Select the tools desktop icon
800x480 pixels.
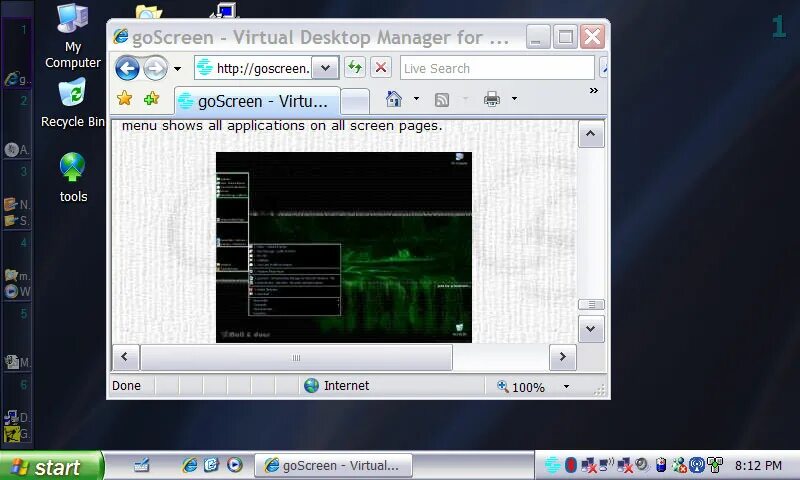pyautogui.click(x=73, y=178)
